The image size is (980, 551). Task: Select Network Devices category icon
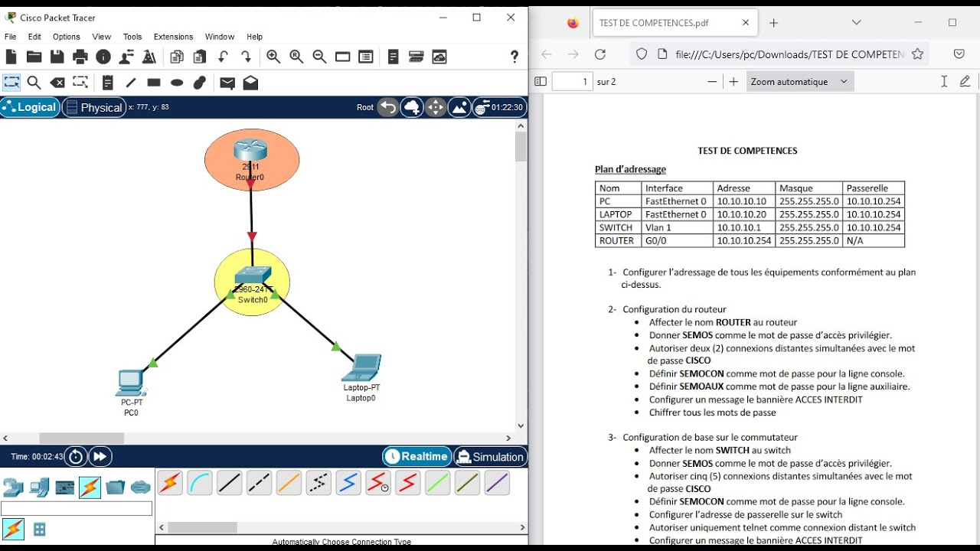[13, 487]
